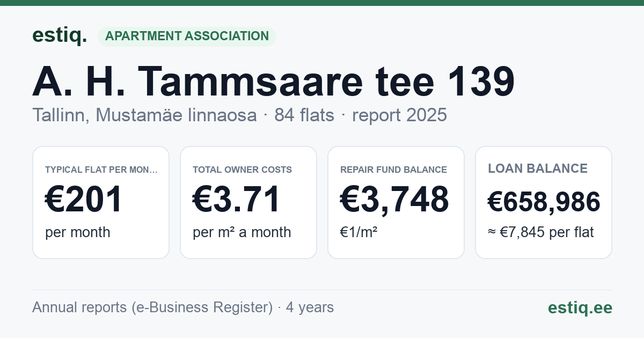644x338 pixels.
Task: Open the Typical flat per month card
Action: pyautogui.click(x=101, y=202)
